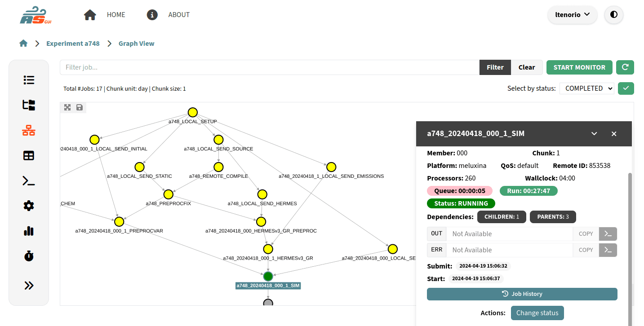Viewport: 644px width, 326px height.
Task: Click the START MONITOR button
Action: click(579, 67)
